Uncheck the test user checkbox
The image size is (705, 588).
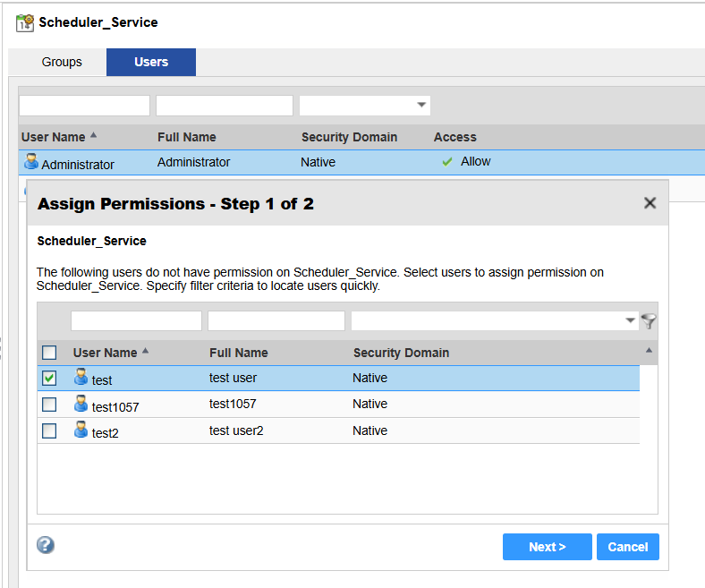point(49,379)
